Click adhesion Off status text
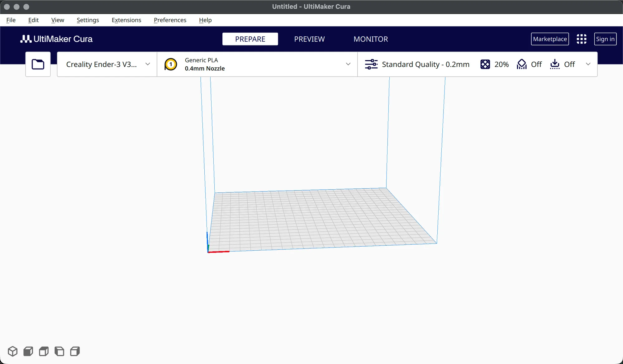The image size is (623, 364). coord(569,64)
